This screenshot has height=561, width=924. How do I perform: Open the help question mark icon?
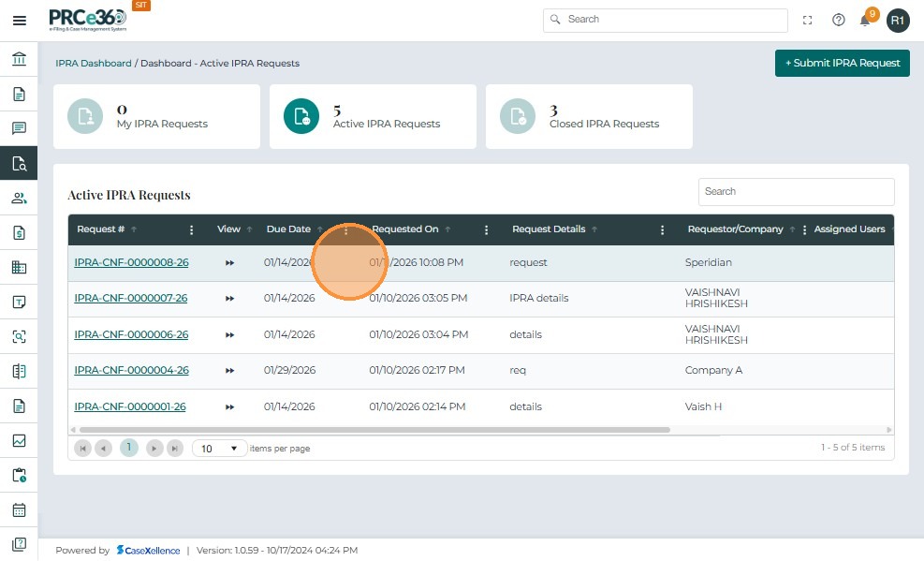pos(839,20)
